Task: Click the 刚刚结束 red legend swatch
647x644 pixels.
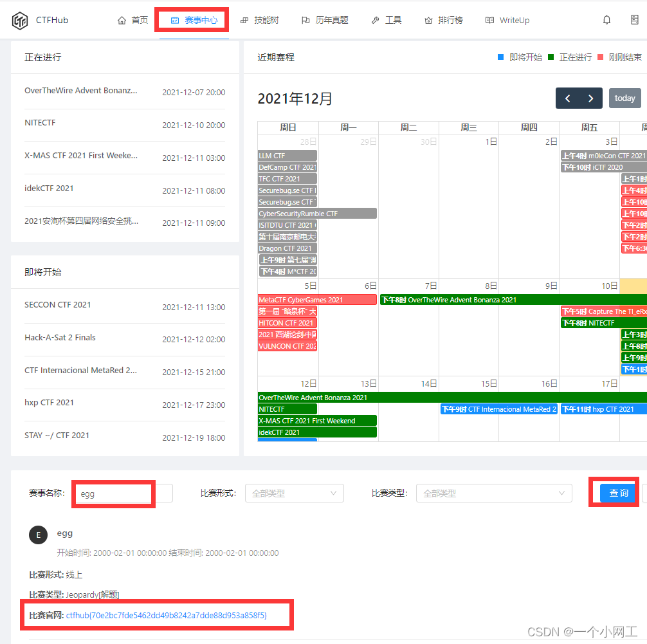Action: tap(601, 57)
